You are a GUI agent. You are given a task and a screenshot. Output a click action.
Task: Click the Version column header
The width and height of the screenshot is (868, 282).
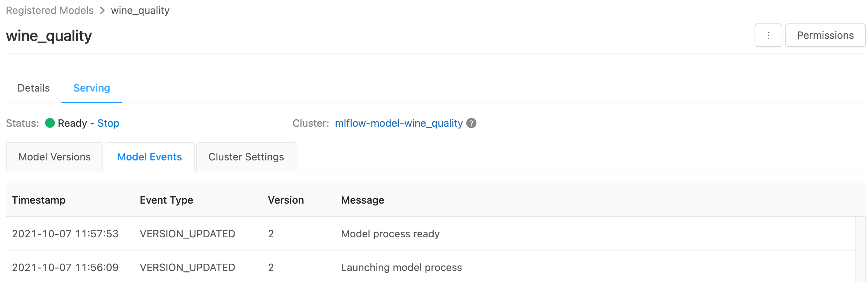pos(286,200)
